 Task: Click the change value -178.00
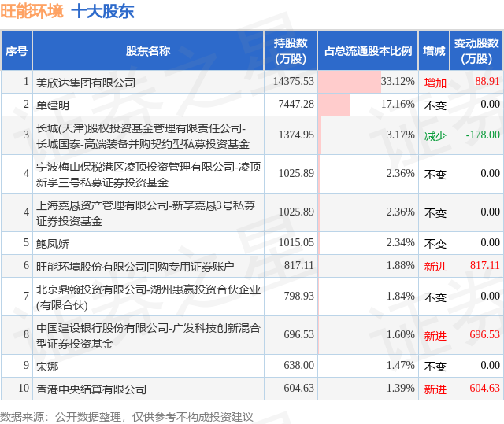pos(483,135)
